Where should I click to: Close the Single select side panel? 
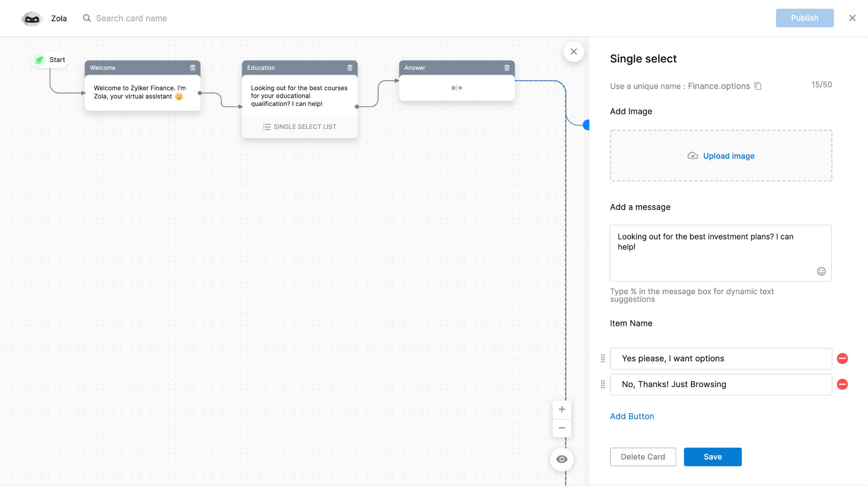click(573, 52)
